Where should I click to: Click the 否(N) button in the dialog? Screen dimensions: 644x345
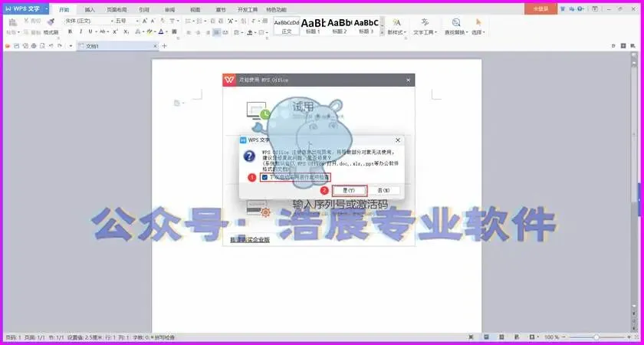(x=383, y=191)
